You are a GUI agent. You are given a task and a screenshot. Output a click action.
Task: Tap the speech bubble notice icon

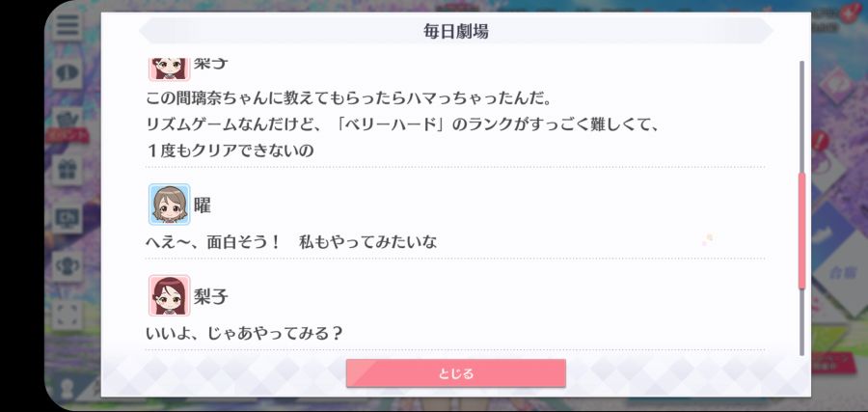[x=68, y=72]
